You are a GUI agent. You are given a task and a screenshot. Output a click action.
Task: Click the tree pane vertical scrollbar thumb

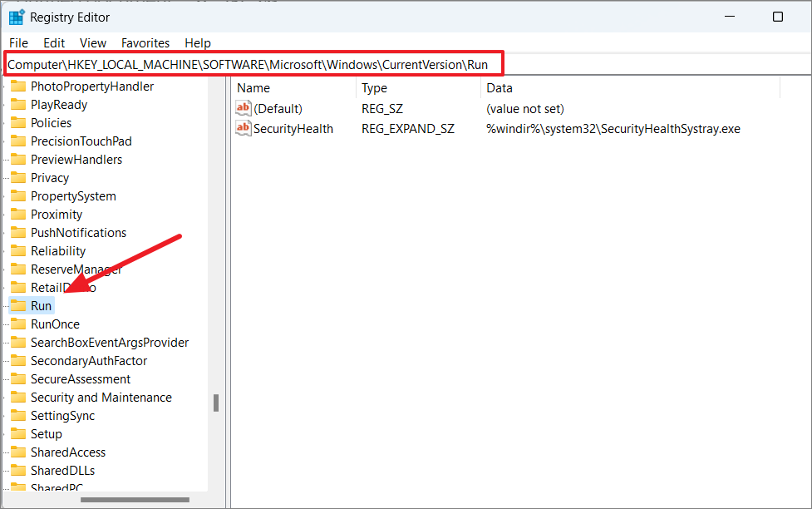click(x=216, y=403)
